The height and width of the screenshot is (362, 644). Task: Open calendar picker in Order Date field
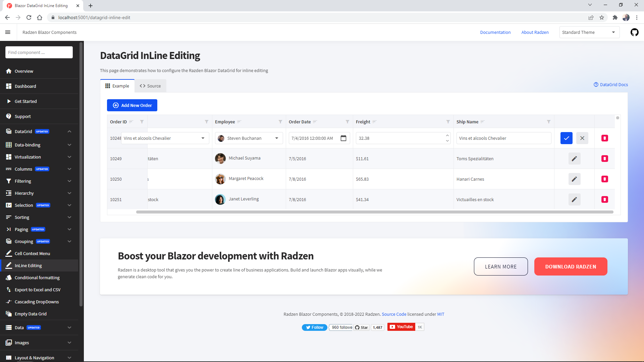343,138
